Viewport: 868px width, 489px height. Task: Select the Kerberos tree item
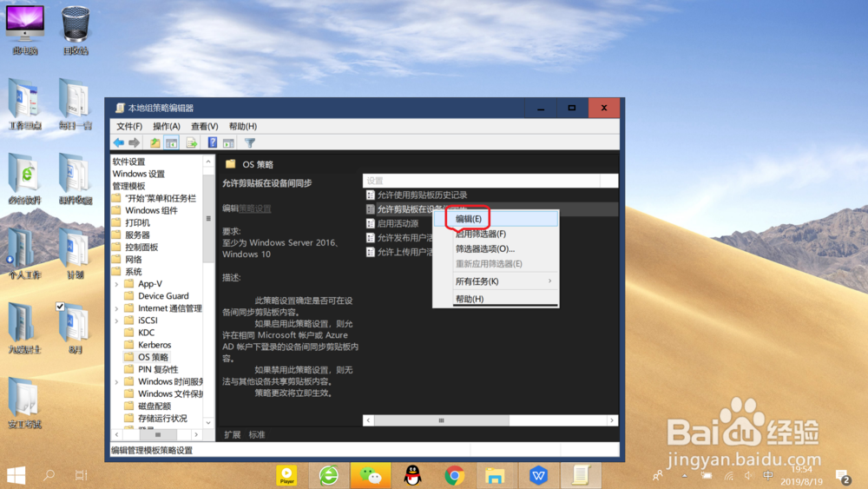point(155,345)
